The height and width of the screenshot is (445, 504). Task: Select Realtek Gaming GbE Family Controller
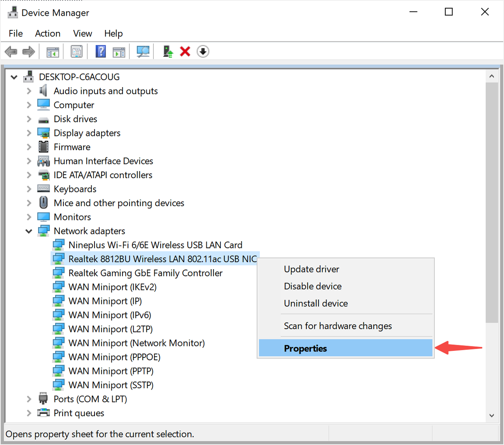tap(145, 273)
